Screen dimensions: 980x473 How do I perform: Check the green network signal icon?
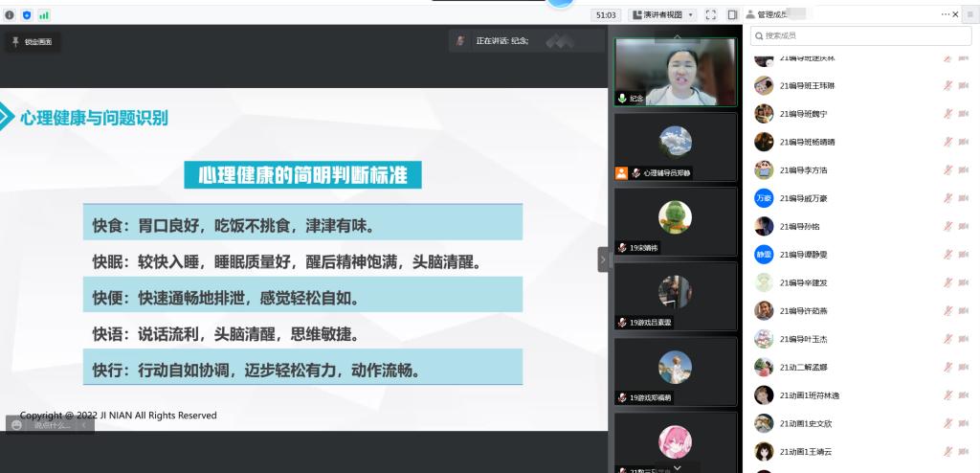(x=44, y=15)
